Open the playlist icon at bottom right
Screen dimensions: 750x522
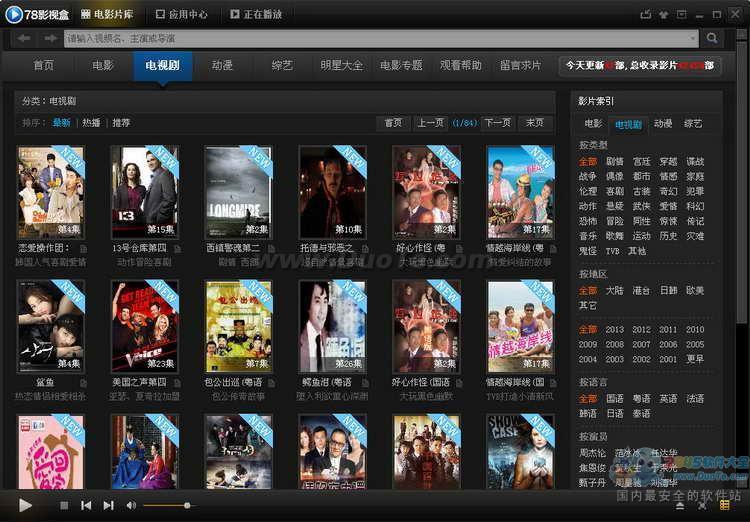pyautogui.click(x=725, y=505)
